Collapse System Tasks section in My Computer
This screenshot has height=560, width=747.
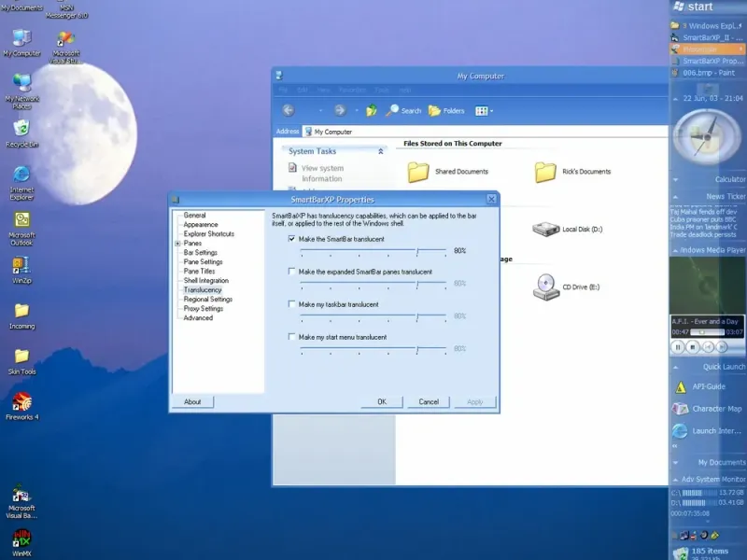(381, 151)
